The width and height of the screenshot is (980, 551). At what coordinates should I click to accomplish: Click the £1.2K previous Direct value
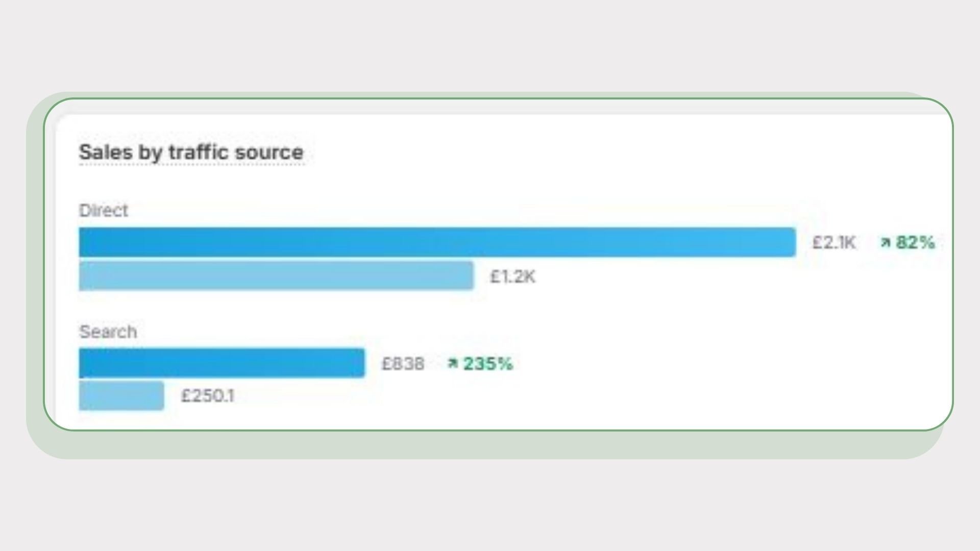[512, 277]
